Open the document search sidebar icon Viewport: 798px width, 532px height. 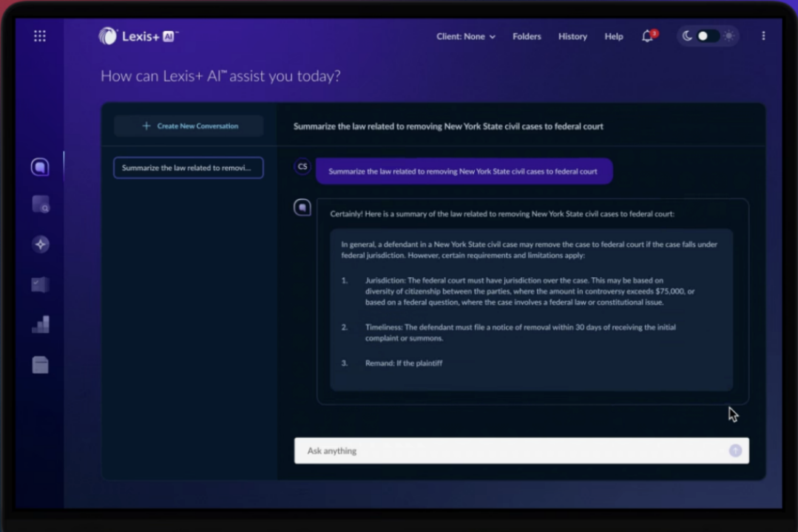point(40,205)
